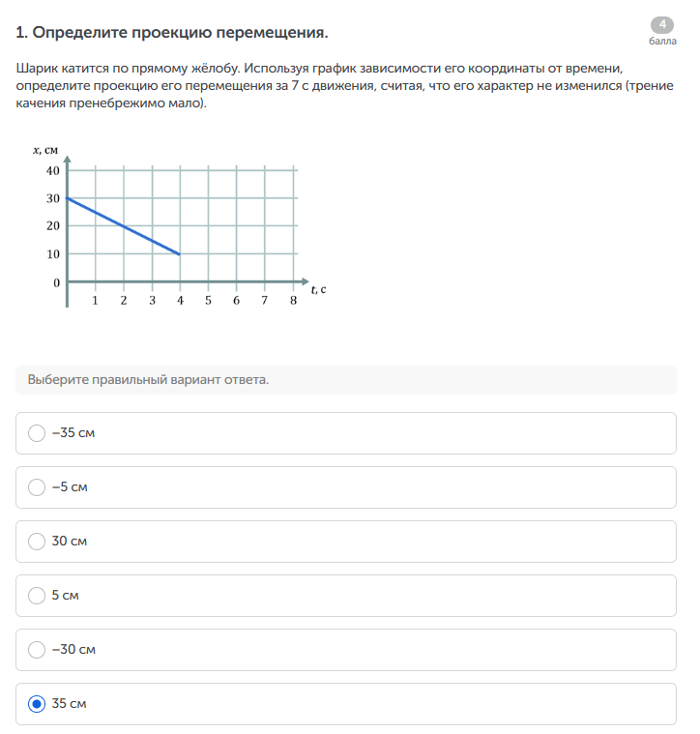Click the blue line on the graph
Viewport: 700px width, 734px height.
[123, 226]
